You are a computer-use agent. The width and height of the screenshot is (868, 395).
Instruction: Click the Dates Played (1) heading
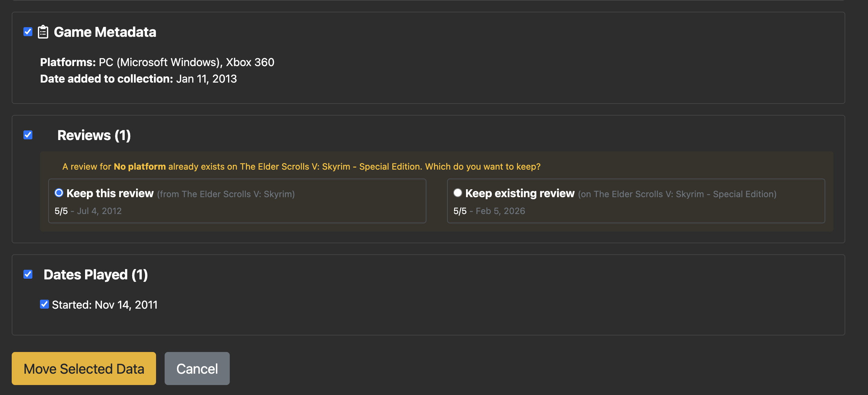(x=96, y=275)
